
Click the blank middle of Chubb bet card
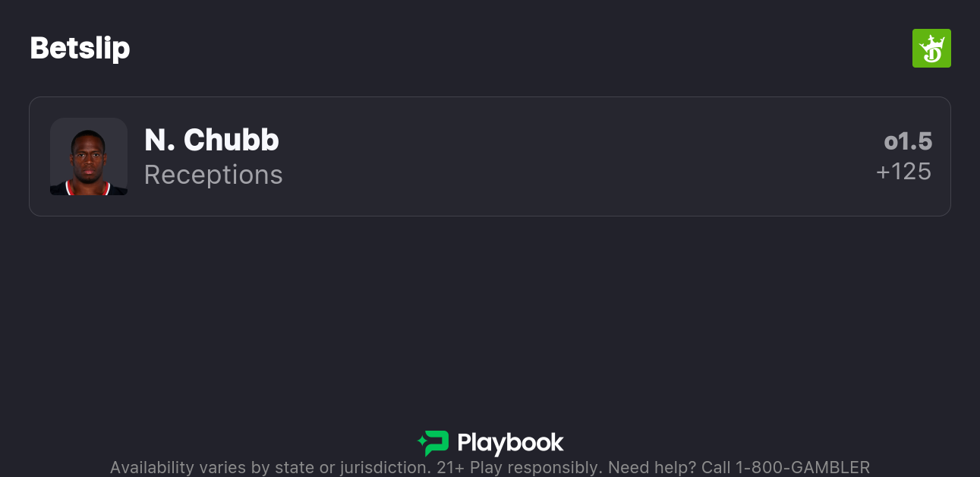577,156
